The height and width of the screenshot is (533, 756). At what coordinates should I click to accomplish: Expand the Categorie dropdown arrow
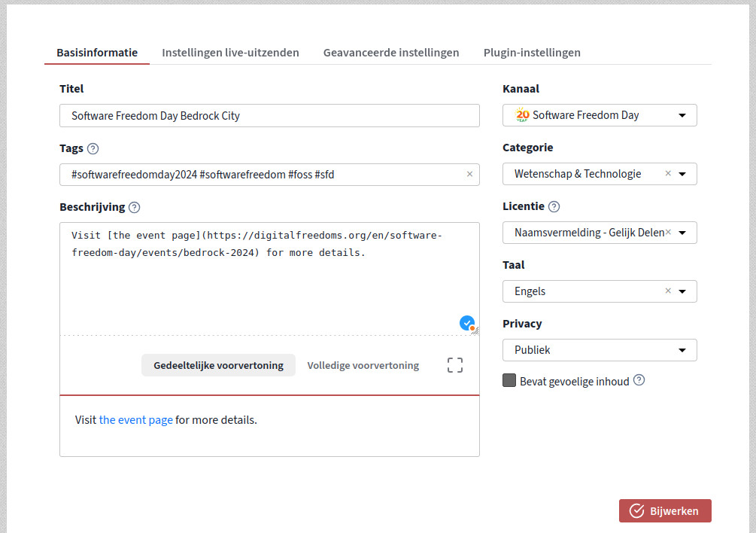click(682, 174)
